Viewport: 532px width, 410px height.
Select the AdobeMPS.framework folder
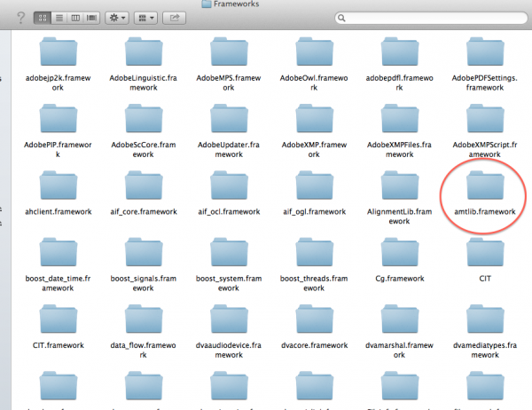(x=229, y=51)
